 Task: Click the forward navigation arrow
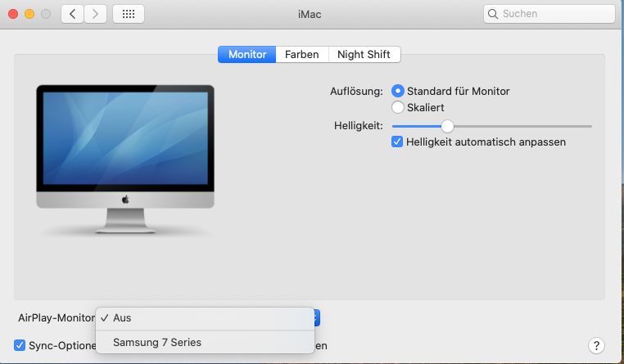[96, 14]
